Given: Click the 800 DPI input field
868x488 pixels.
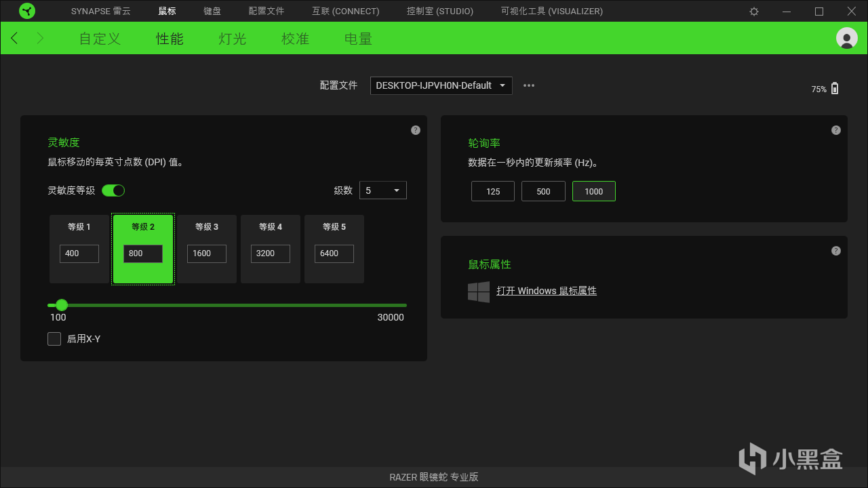Looking at the screenshot, I should pos(143,253).
